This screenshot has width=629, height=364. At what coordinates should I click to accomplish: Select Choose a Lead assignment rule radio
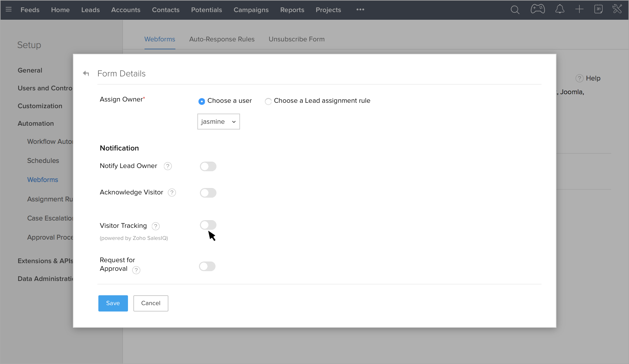tap(268, 101)
